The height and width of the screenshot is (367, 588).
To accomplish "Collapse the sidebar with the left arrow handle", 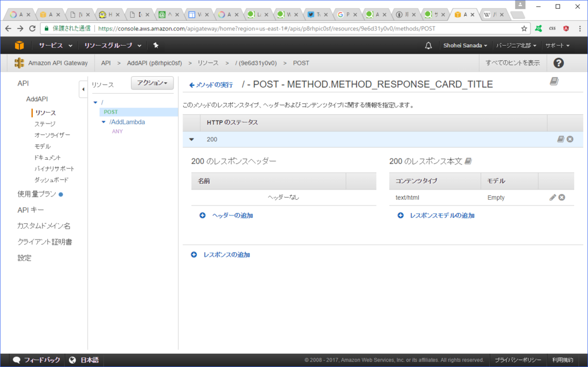I will click(83, 90).
